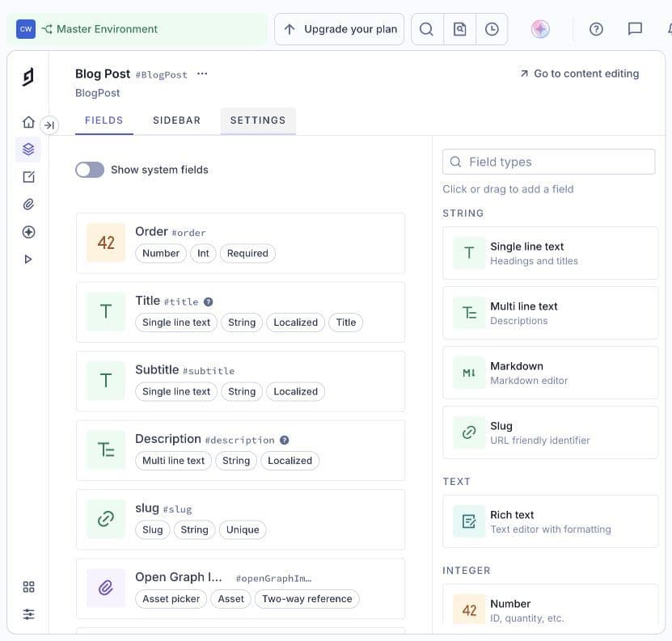Open the Hygraph logo home
The image size is (672, 641).
pyautogui.click(x=27, y=77)
